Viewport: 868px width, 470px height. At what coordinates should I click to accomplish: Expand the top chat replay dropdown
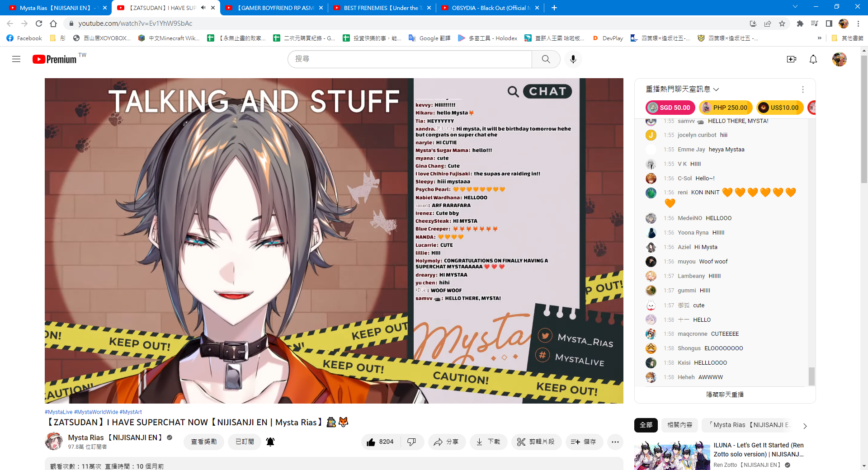tap(682, 89)
